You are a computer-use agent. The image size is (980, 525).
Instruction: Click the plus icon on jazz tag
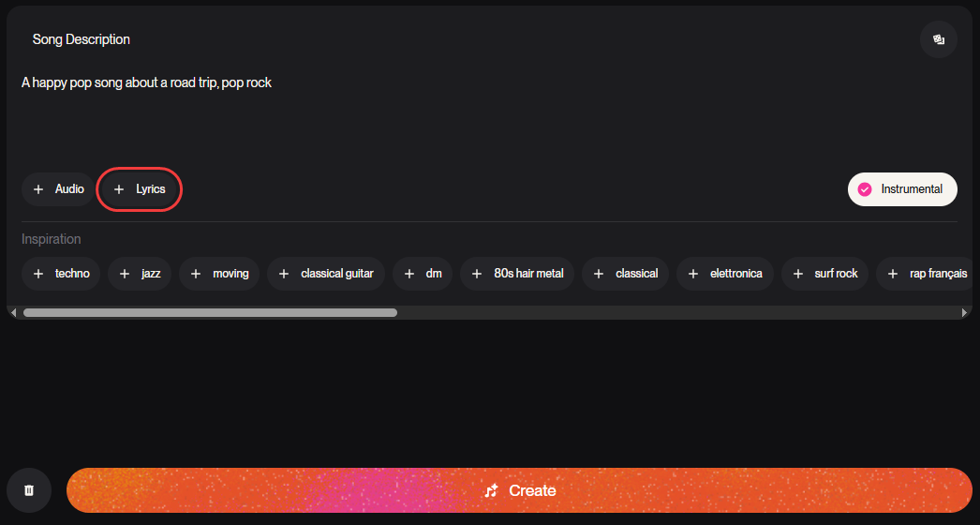[125, 274]
